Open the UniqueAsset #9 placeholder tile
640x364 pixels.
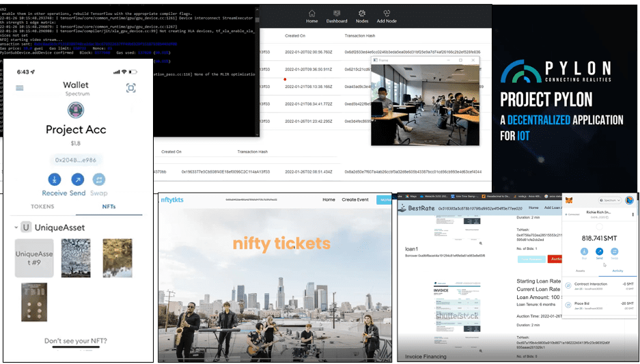tap(34, 258)
